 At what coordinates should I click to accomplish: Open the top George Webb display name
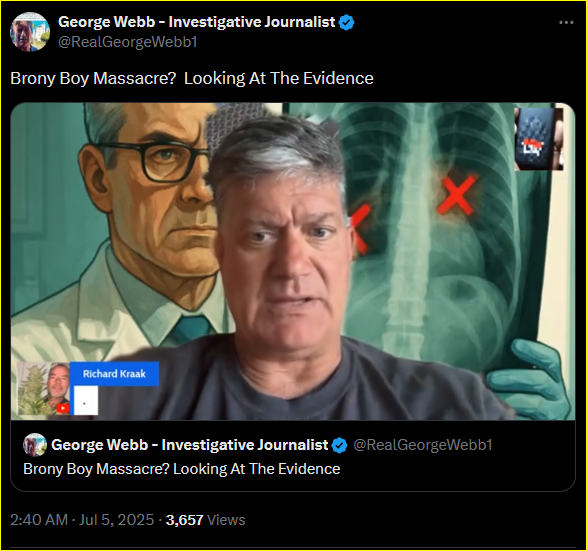tap(197, 22)
